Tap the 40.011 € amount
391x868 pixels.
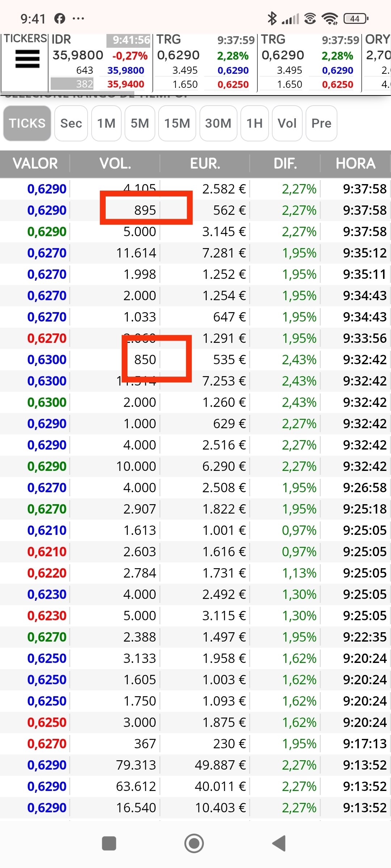220,786
